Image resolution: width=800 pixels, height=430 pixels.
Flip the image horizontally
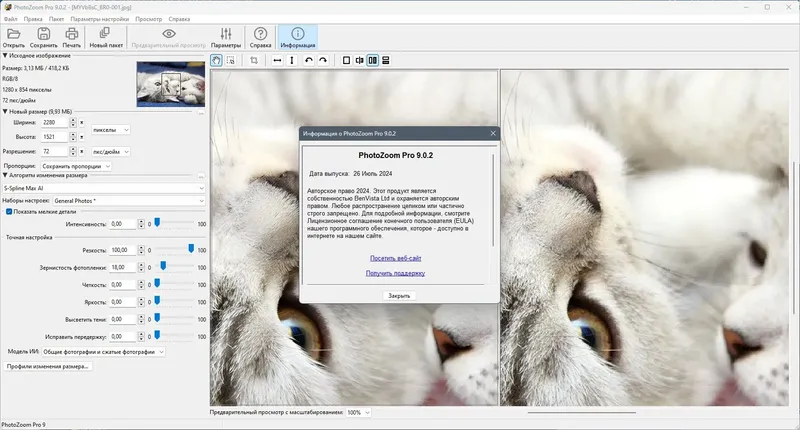click(x=277, y=60)
